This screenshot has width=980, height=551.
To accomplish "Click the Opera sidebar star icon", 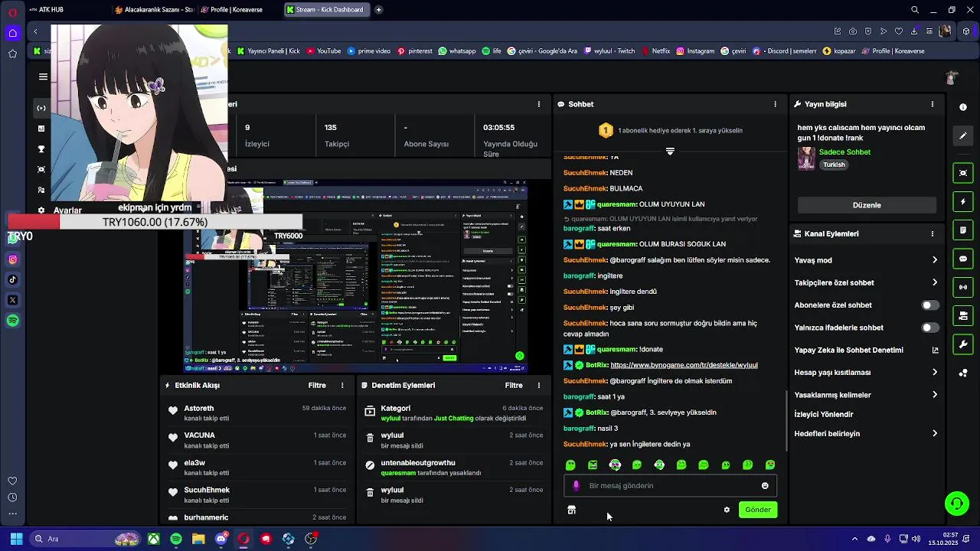I will [x=12, y=54].
